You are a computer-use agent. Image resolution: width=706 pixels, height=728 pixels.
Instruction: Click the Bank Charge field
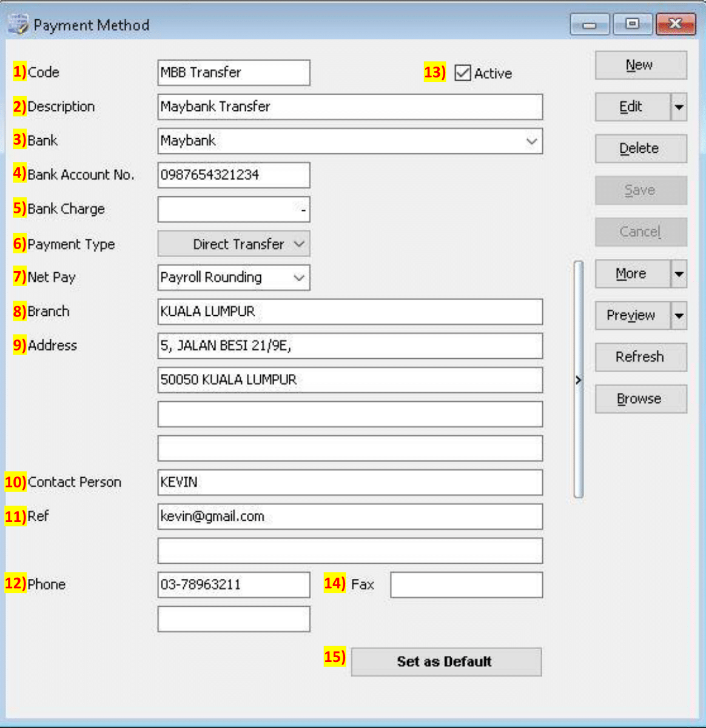click(234, 210)
